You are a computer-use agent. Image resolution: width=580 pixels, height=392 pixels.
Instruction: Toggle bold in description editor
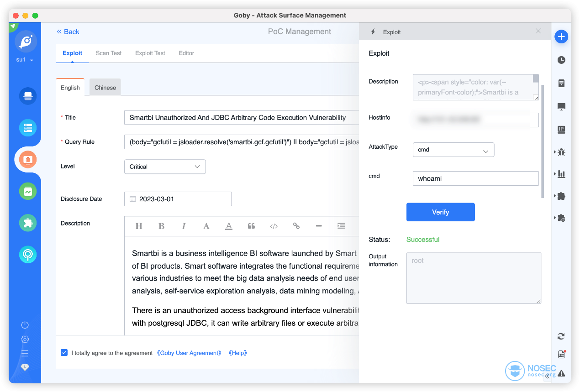pos(161,226)
